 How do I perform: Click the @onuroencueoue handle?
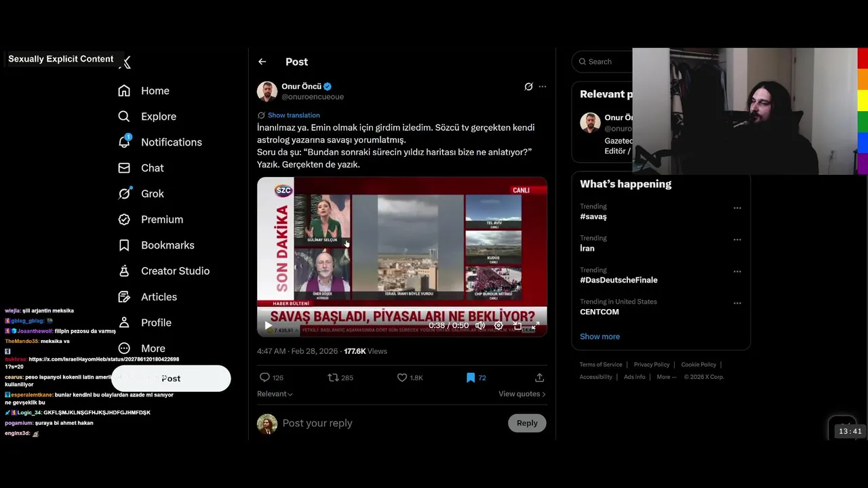click(313, 97)
